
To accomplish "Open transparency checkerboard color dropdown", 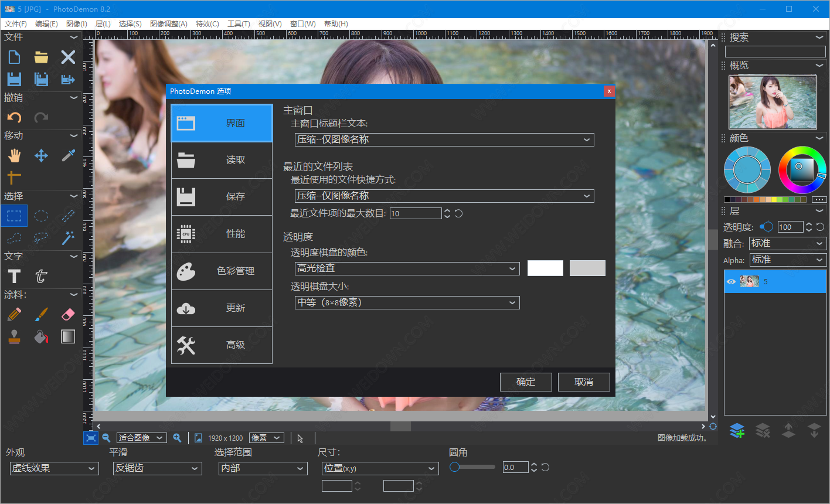I will pos(407,268).
